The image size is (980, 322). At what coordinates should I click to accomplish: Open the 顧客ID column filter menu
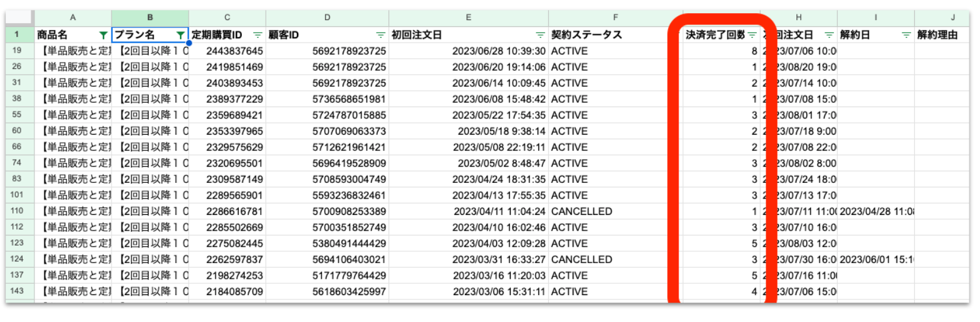380,35
